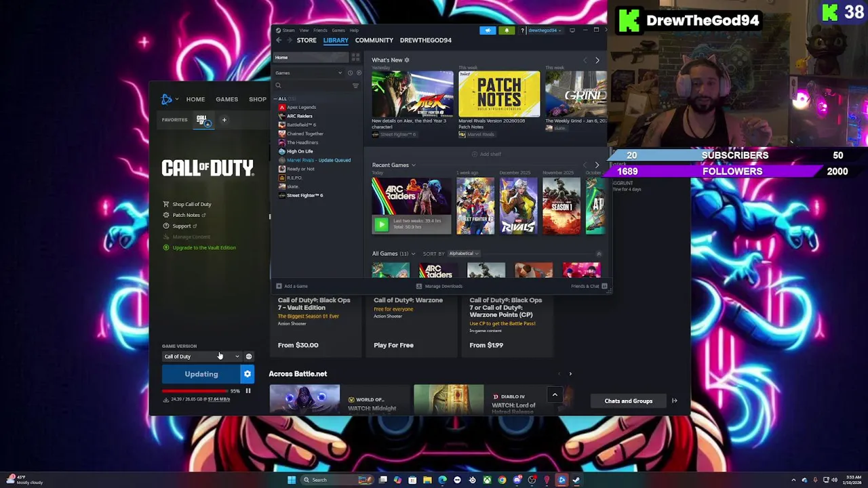This screenshot has height=488, width=868.
Task: Advance Recent Games shelf with right arrow
Action: pos(597,165)
